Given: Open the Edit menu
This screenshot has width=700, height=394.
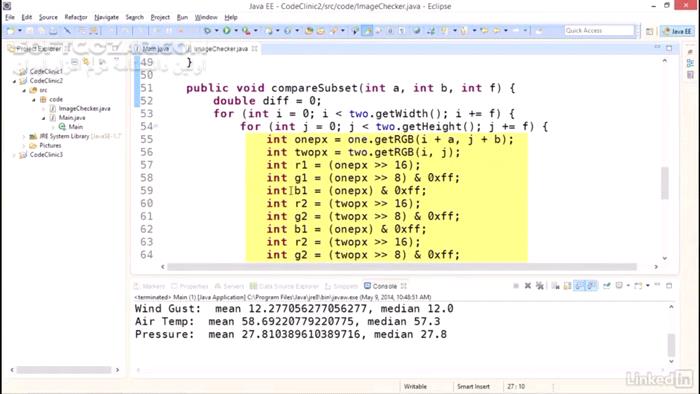Looking at the screenshot, I should 27,17.
